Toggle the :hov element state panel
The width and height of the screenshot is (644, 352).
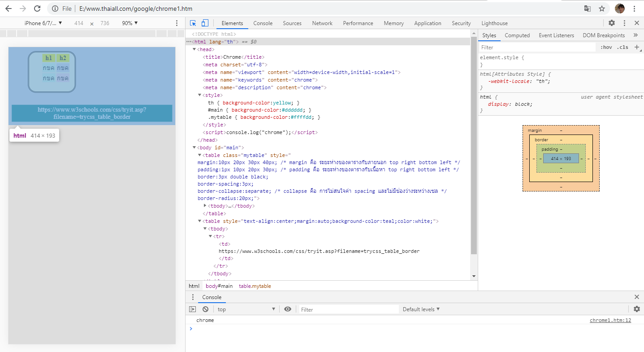coord(606,48)
